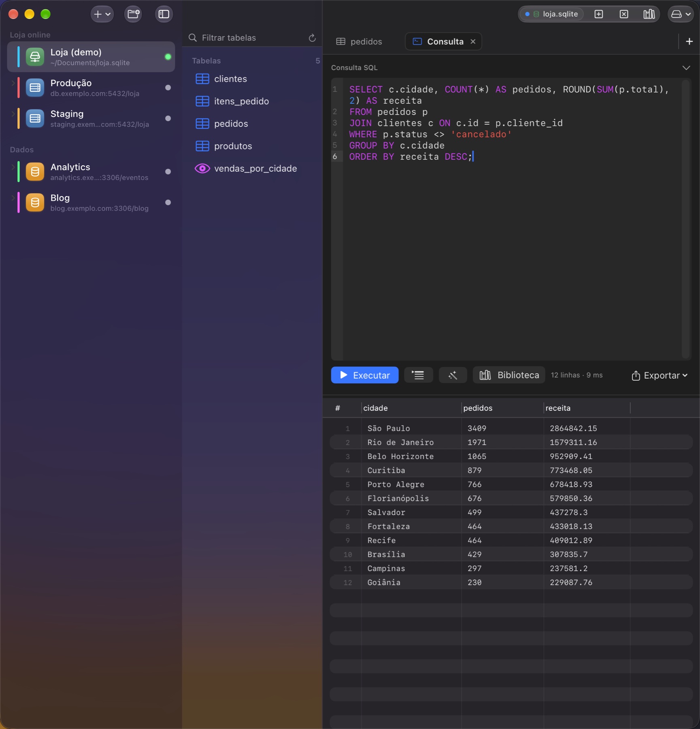Select the Recife row number 9
Image resolution: width=700 pixels, height=729 pixels.
[x=347, y=541]
